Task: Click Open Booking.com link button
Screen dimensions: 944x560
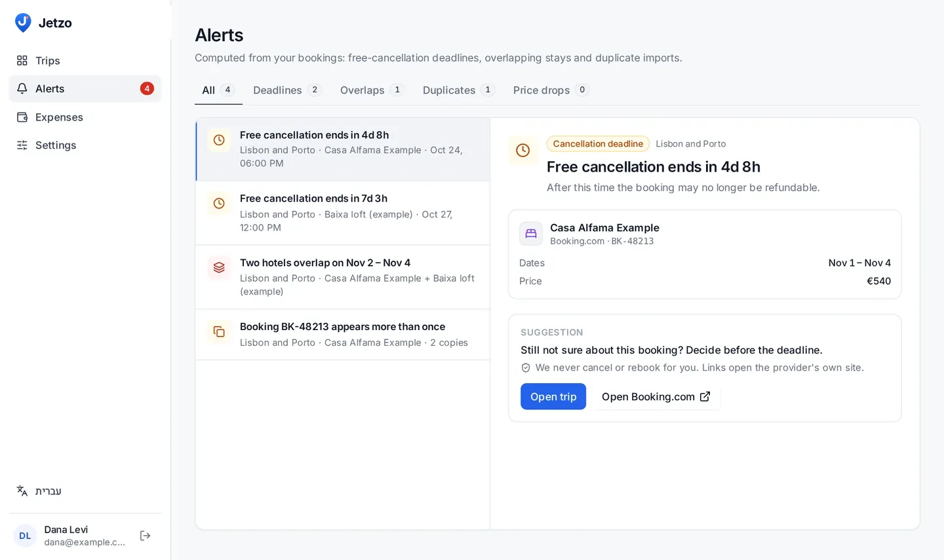Action: pos(656,397)
